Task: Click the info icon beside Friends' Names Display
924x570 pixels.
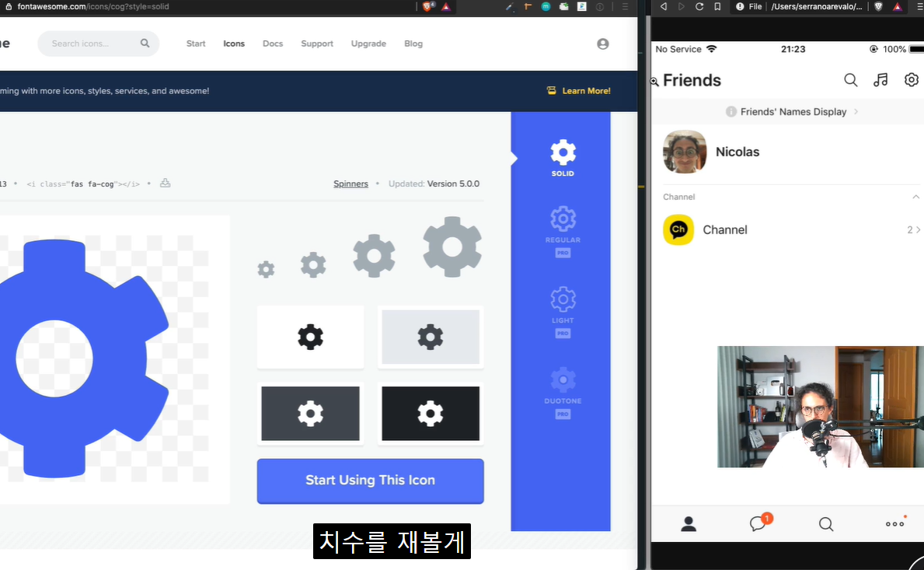Action: point(730,111)
